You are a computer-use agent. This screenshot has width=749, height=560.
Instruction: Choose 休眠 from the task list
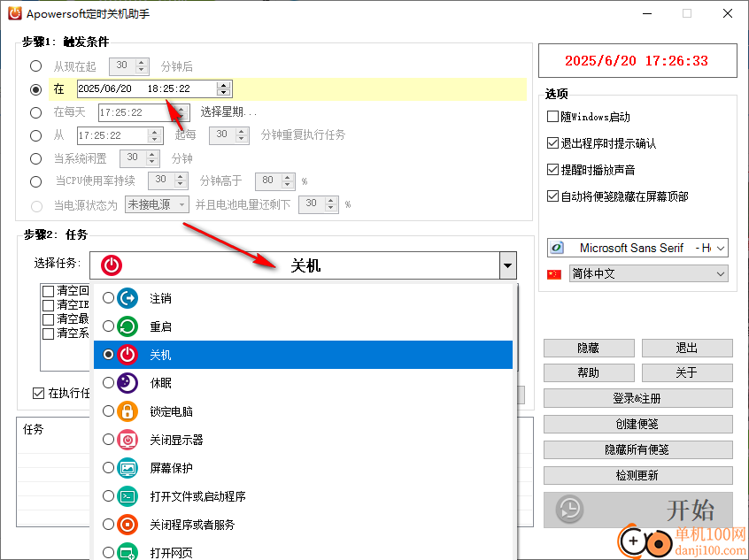point(303,383)
